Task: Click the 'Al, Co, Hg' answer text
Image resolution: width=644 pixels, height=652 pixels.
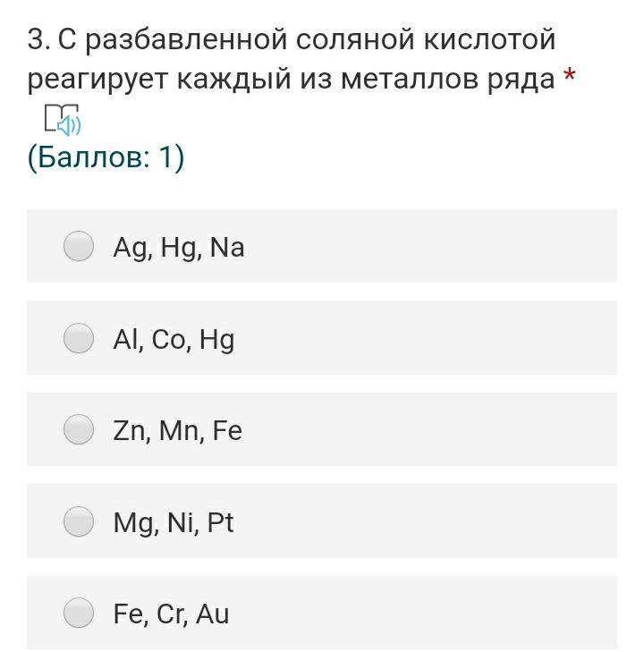Action: tap(174, 339)
